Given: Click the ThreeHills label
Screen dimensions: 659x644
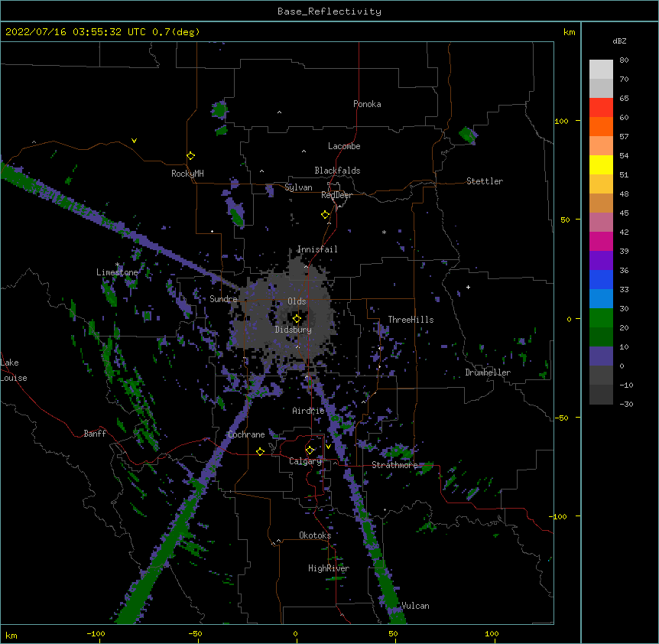Looking at the screenshot, I should [x=411, y=320].
